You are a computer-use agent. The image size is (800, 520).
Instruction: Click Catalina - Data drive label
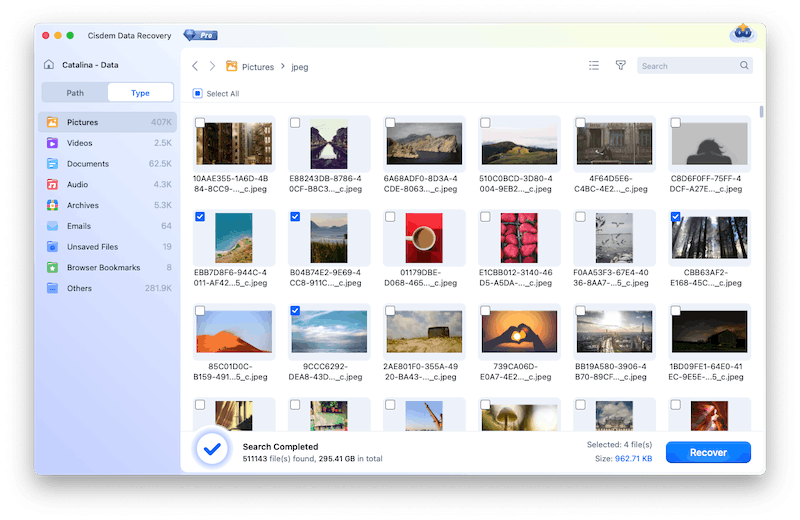coord(90,65)
